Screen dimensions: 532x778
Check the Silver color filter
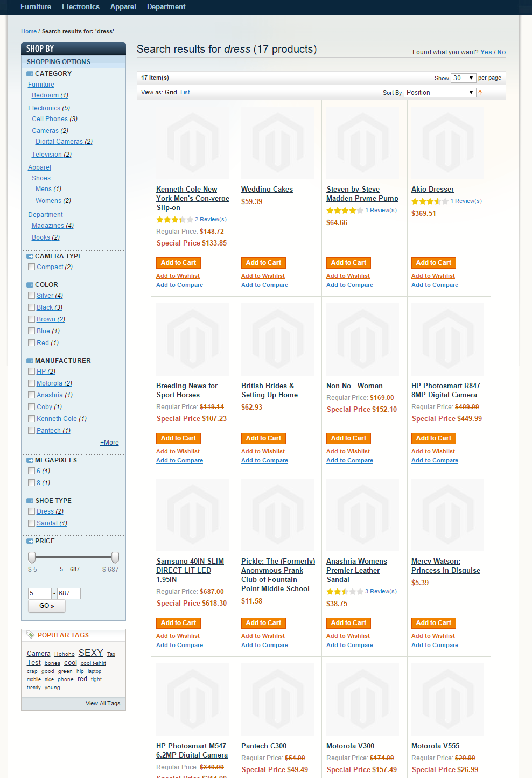click(x=31, y=296)
